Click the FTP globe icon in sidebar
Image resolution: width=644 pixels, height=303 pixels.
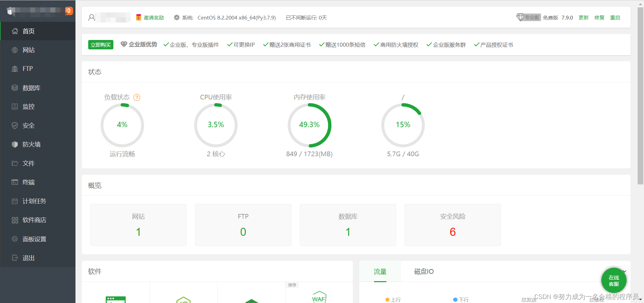(15, 69)
